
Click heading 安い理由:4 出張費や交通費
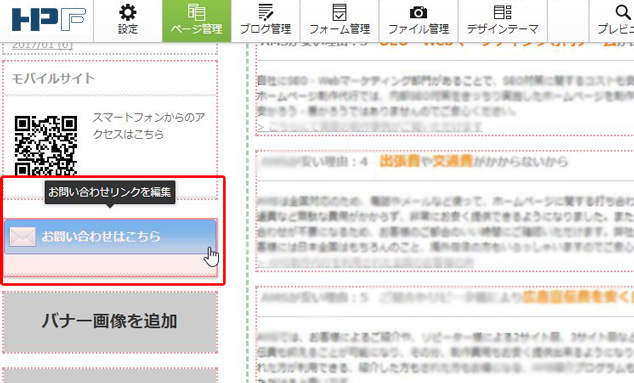pos(414,162)
